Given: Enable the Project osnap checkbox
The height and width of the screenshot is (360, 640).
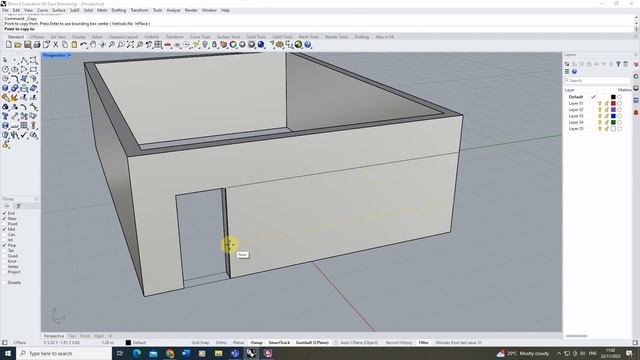Looking at the screenshot, I should (x=4, y=272).
